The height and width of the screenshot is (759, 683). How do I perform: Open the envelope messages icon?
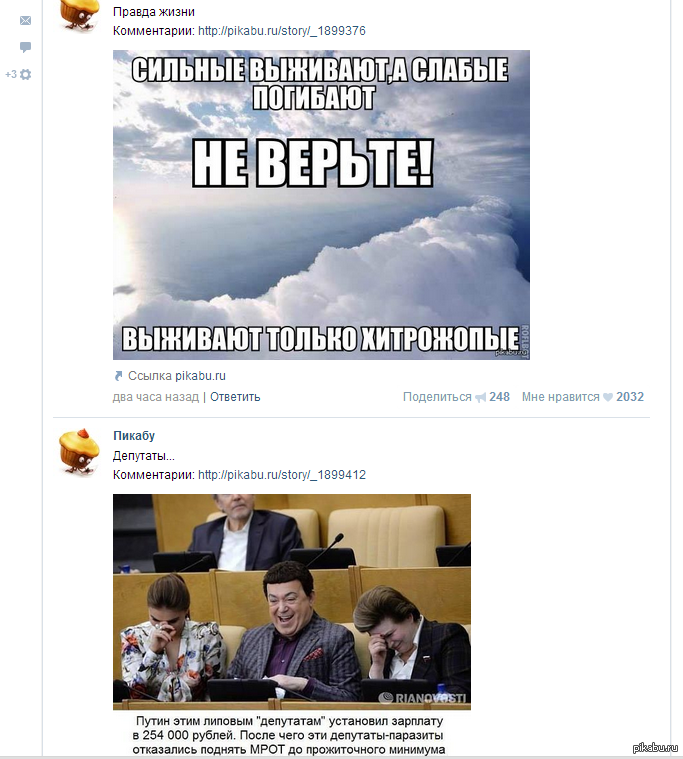(25, 20)
